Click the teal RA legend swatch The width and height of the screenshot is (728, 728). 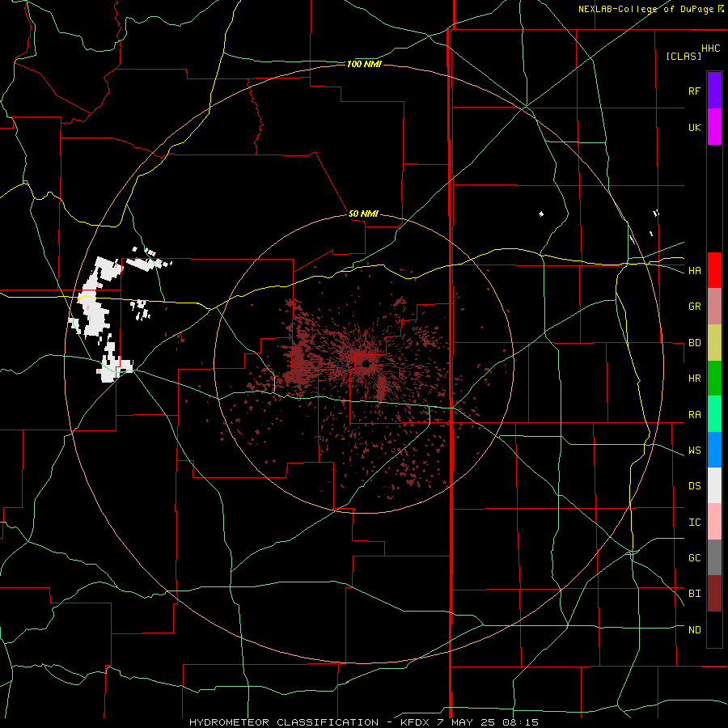pyautogui.click(x=714, y=414)
